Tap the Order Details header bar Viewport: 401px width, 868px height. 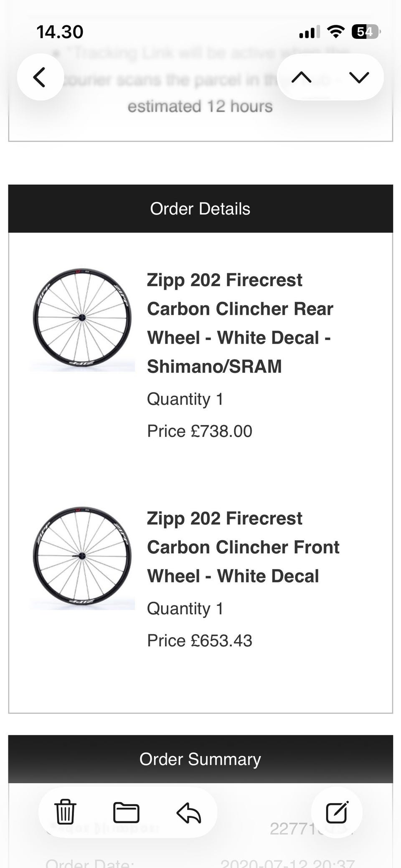(200, 208)
